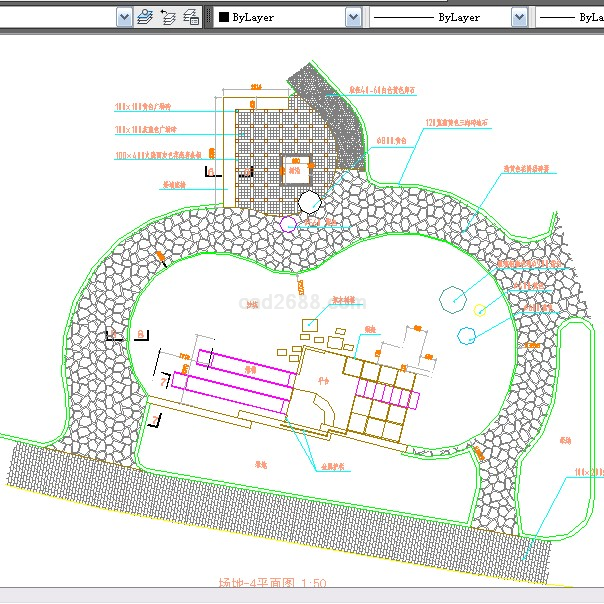Open the color control dropdown arrow
604x604 pixels.
tap(353, 17)
